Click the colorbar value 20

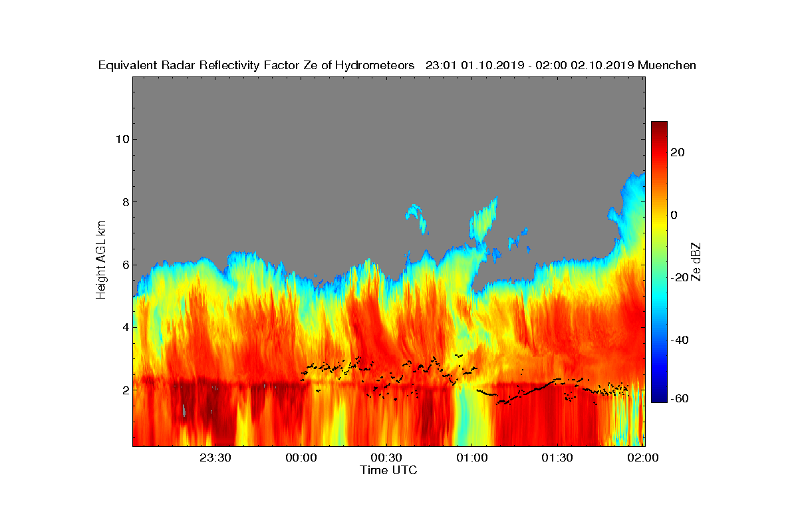678,152
